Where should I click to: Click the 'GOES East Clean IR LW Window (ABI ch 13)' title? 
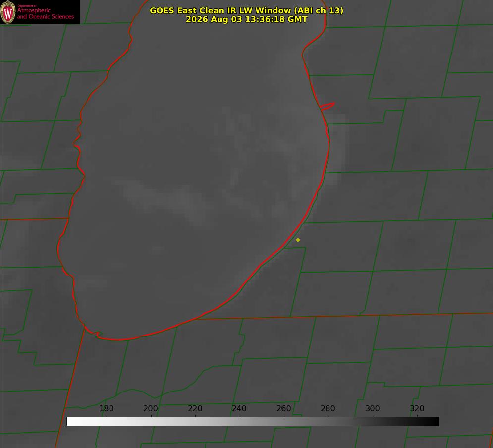pos(247,10)
